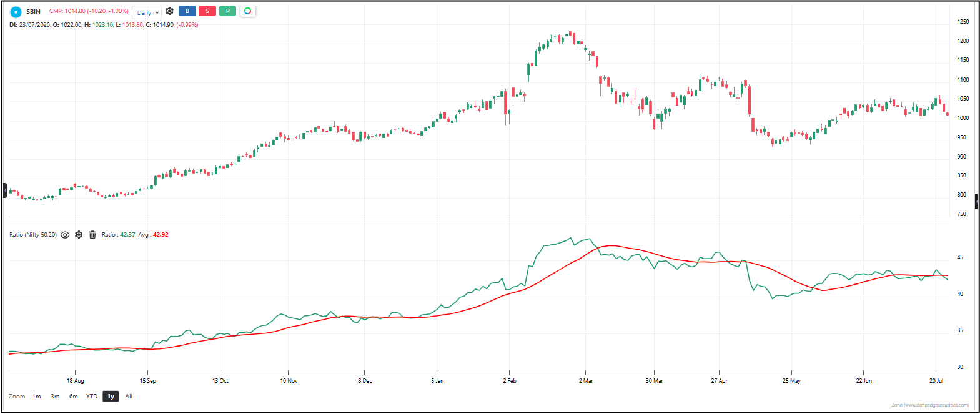Click the Ratio value 42.37

pyautogui.click(x=127, y=235)
